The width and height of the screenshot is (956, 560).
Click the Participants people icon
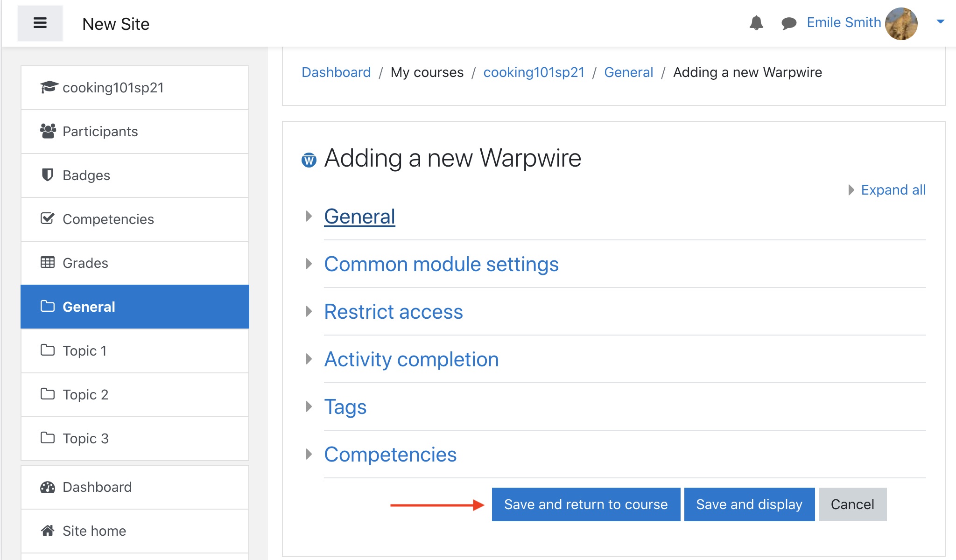coord(48,131)
